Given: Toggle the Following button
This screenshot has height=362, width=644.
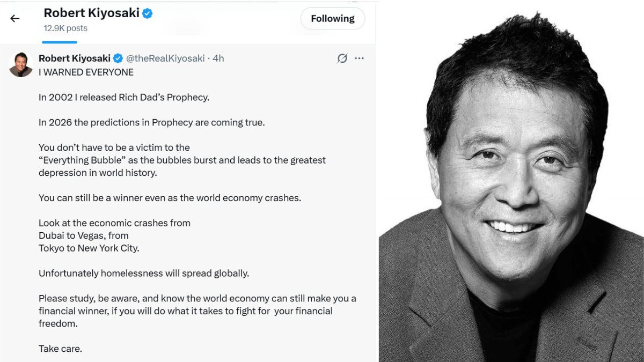Looking at the screenshot, I should pyautogui.click(x=332, y=18).
